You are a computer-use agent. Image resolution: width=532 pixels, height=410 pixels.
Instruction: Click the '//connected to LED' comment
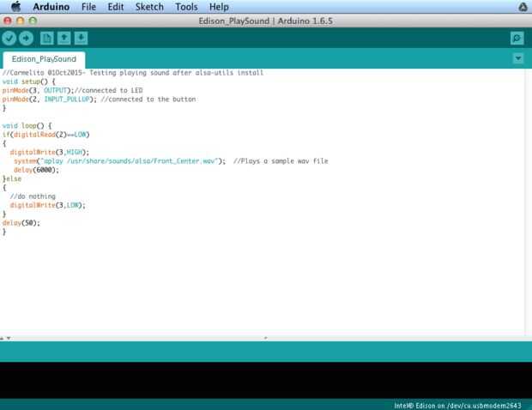pos(109,90)
